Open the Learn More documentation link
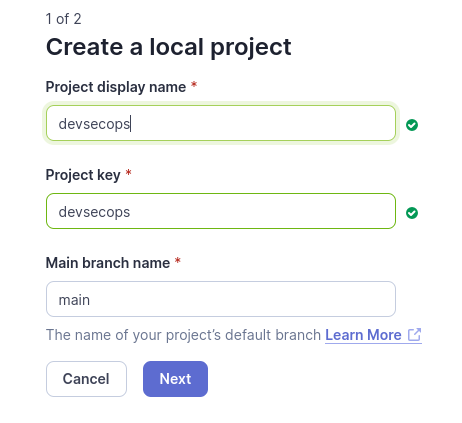Image resolution: width=462 pixels, height=423 pixels. pos(363,335)
